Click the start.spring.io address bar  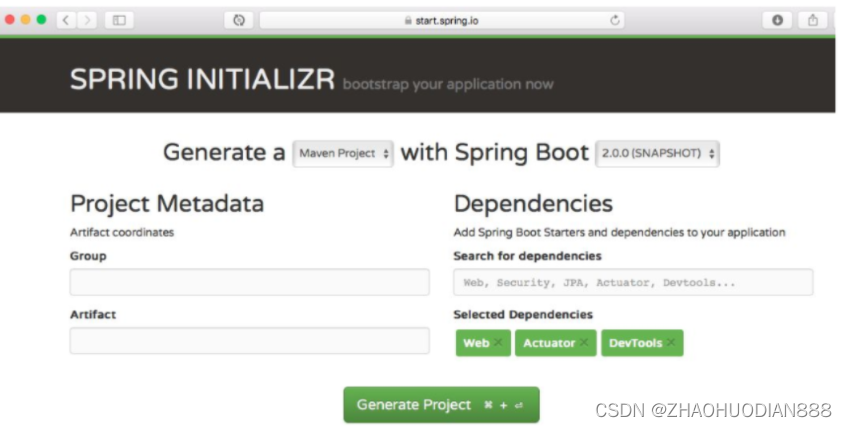(x=442, y=21)
